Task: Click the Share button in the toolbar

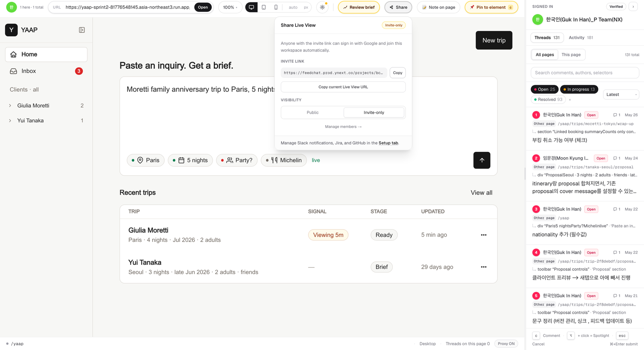Action: click(398, 7)
